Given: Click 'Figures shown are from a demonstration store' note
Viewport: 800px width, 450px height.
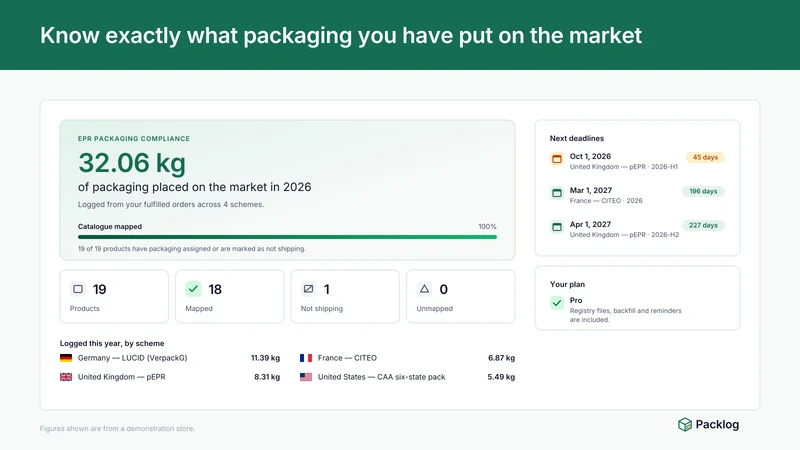Looking at the screenshot, I should [117, 429].
